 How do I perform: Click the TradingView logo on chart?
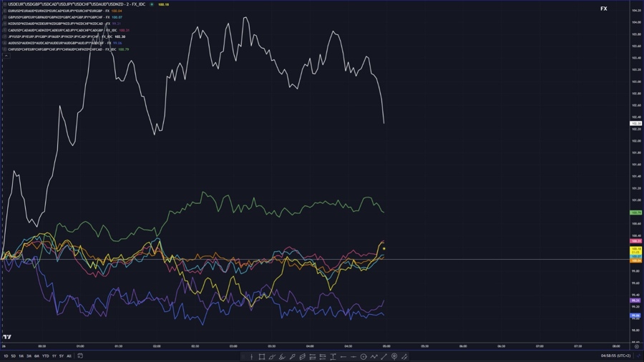coord(7,337)
